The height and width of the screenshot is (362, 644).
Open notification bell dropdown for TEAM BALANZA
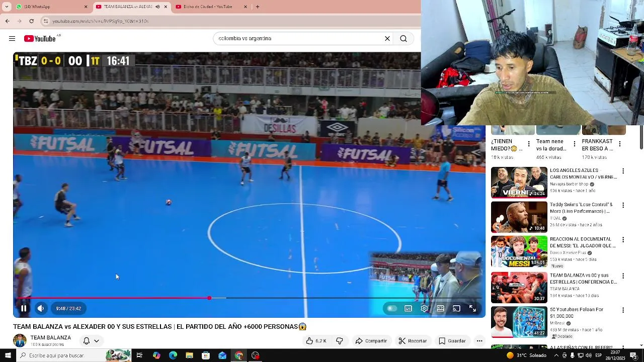coord(91,341)
